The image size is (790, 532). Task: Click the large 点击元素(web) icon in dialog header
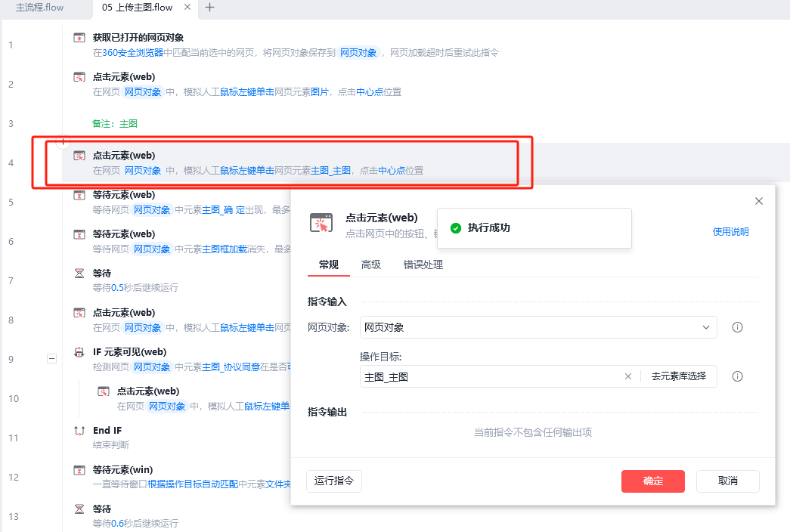click(321, 223)
